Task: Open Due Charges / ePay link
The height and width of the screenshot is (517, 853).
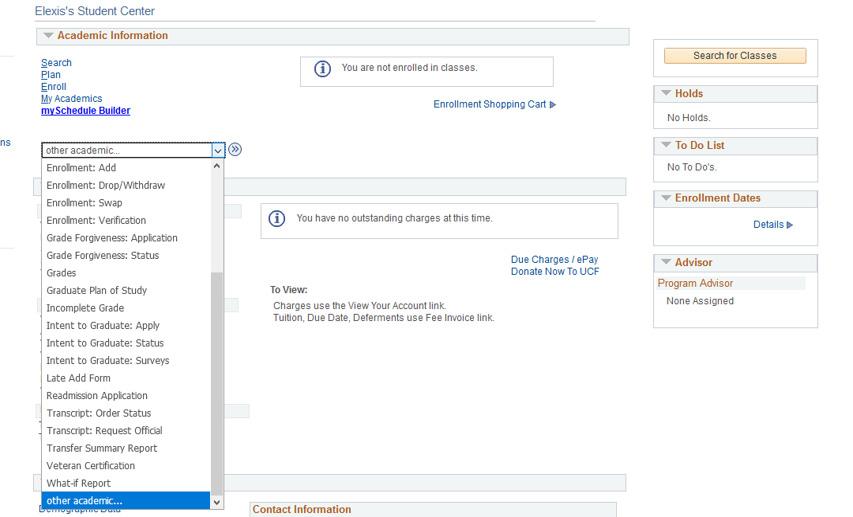Action: (x=554, y=260)
